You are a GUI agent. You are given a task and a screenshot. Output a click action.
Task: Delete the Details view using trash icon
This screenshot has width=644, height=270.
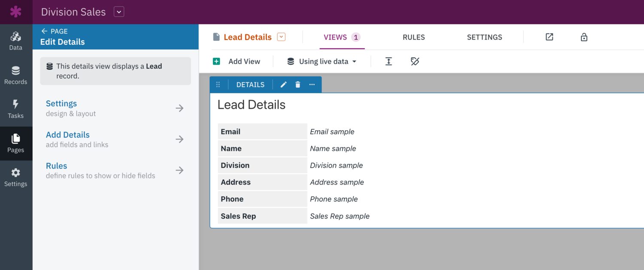tap(298, 84)
